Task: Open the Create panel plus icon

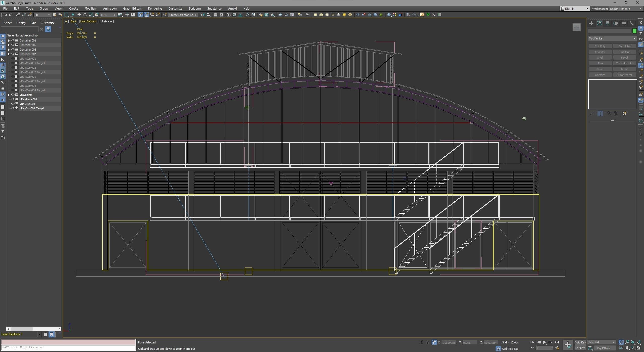Action: [x=591, y=23]
